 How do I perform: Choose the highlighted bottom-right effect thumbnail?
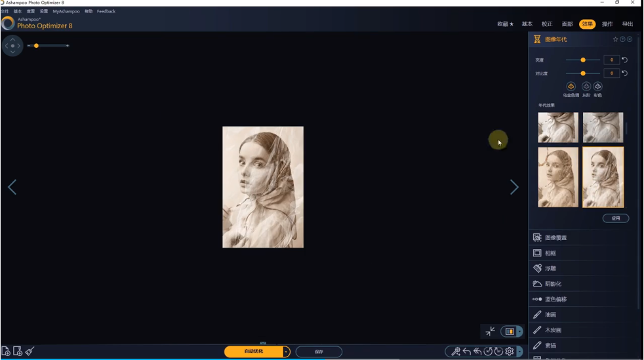pos(603,177)
